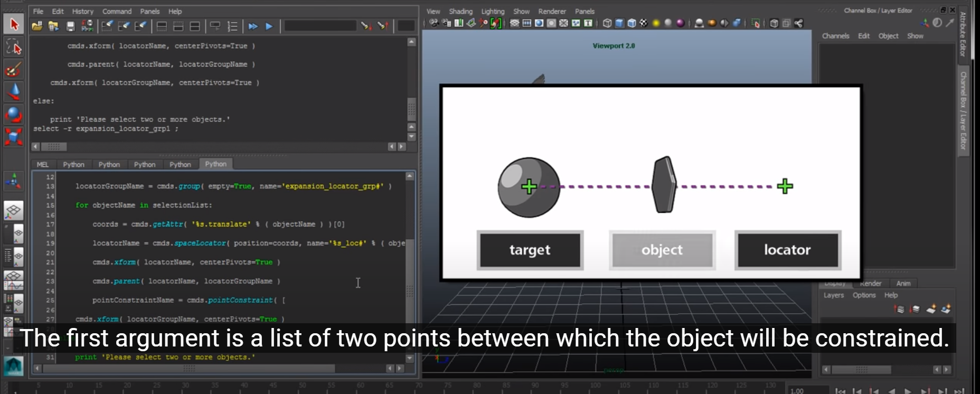Click the Clear All icon
The height and width of the screenshot is (394, 980).
[x=140, y=26]
